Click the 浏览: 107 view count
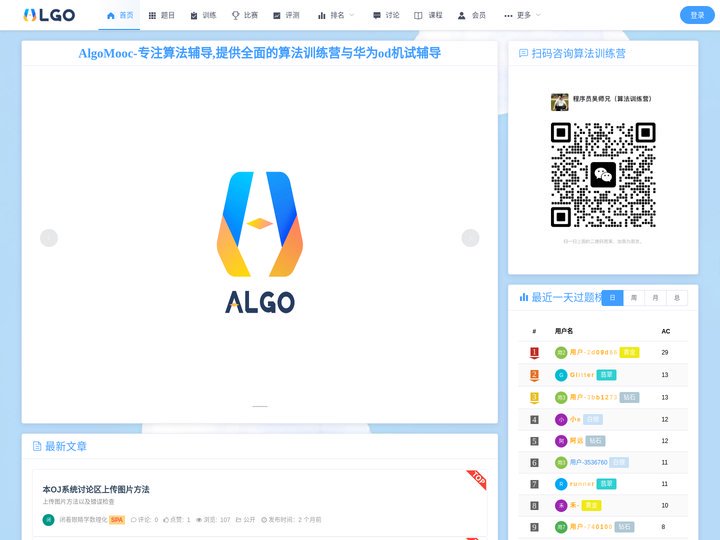The width and height of the screenshot is (720, 540). (x=213, y=520)
